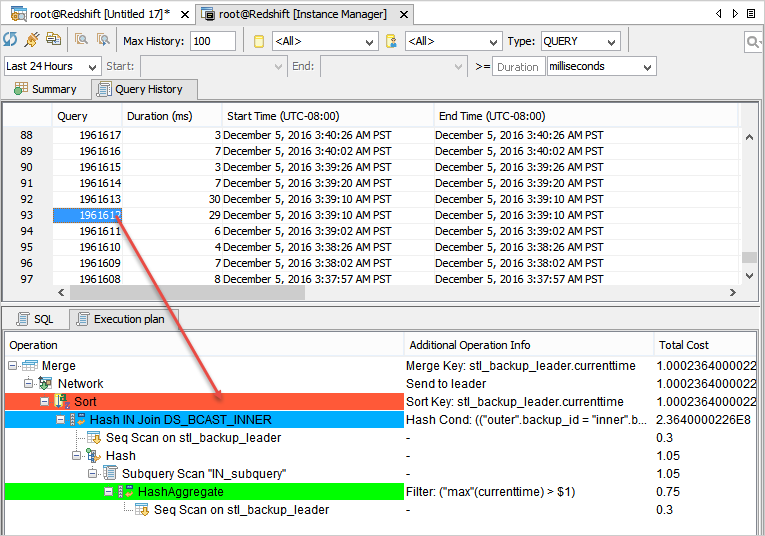Show previous tabs with left arrow
765x536 pixels.
[x=719, y=14]
